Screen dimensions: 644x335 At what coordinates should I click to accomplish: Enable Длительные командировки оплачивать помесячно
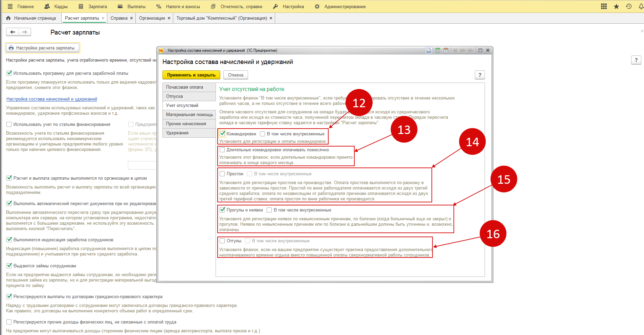(222, 150)
